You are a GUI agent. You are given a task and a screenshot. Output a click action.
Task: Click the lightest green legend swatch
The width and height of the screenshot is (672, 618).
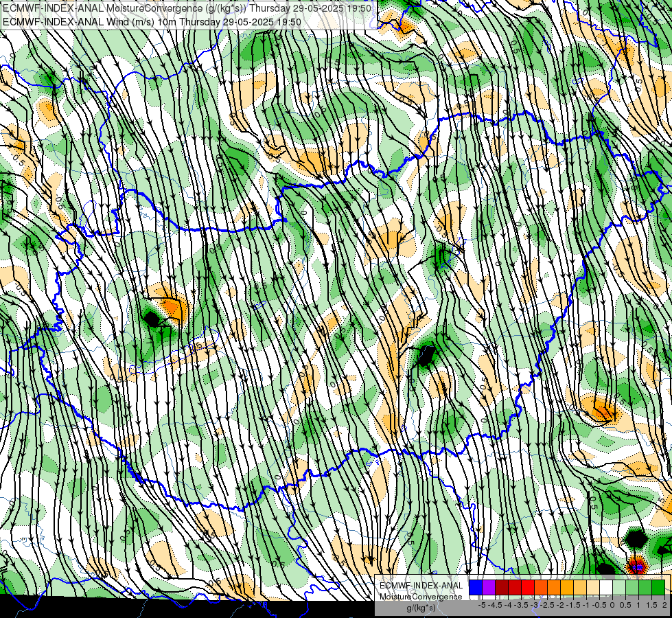click(x=619, y=588)
